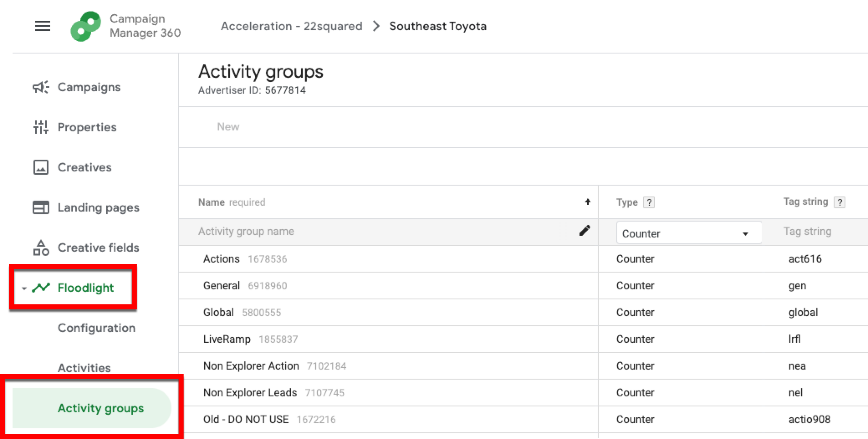Click the Properties sliders icon

point(41,127)
